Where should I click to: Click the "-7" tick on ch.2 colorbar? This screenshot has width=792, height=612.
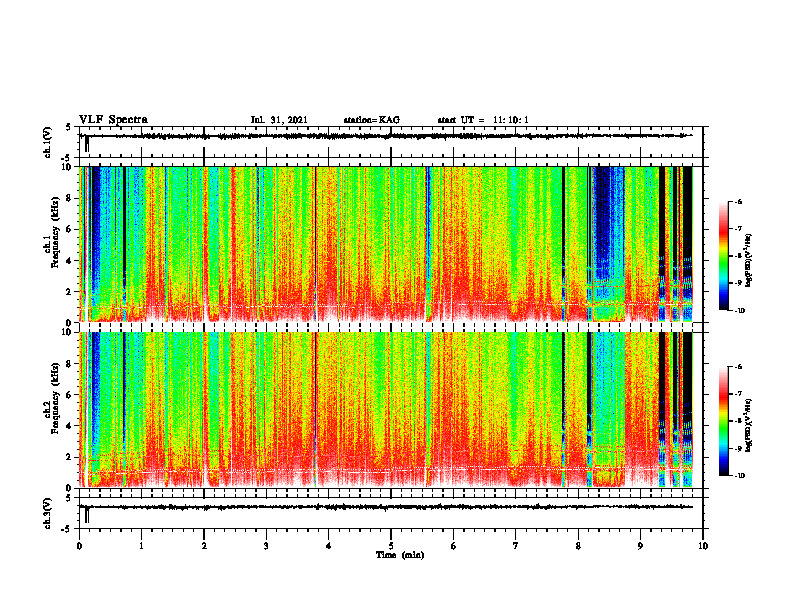[x=738, y=394]
